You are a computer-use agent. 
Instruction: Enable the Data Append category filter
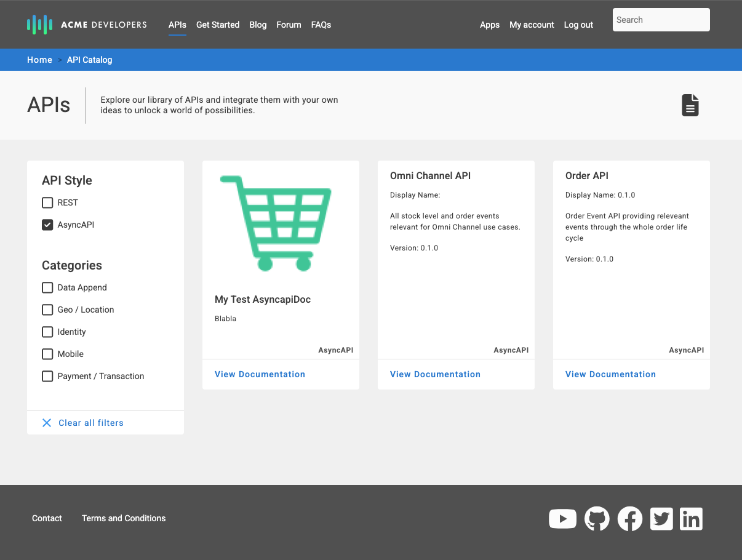pos(47,287)
